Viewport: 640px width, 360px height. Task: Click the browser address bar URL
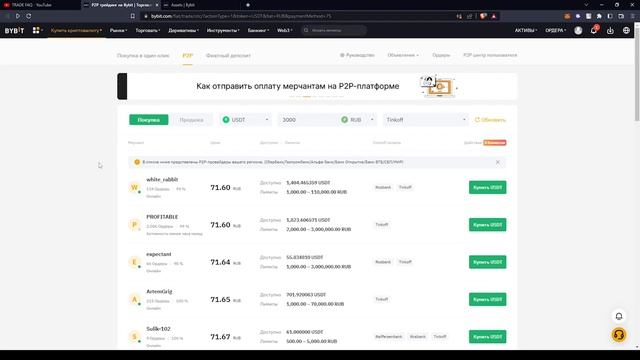241,16
